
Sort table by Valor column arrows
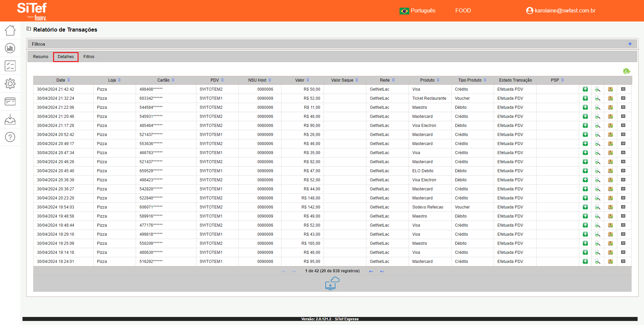tap(308, 80)
